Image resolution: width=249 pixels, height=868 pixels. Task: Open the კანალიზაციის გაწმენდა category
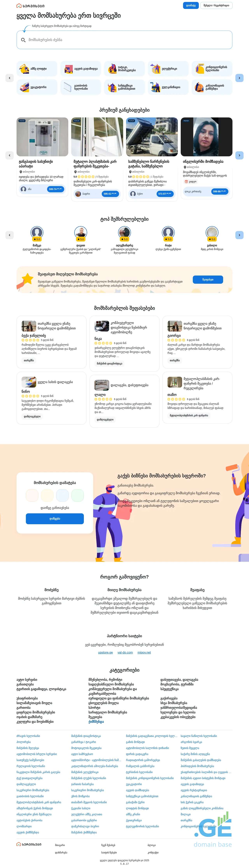(x=212, y=87)
